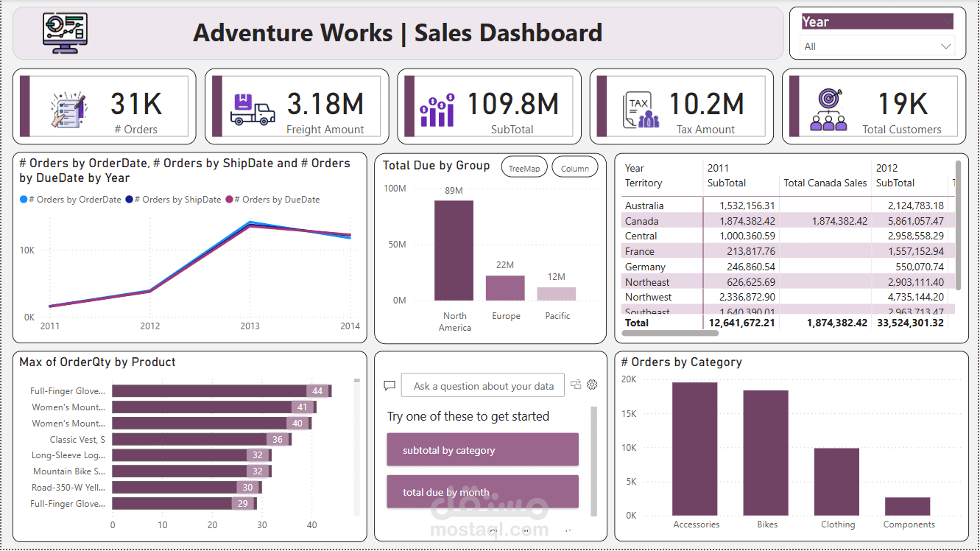Click the SubTotal bar chart coins icon
Viewport: 980px width, 551px height.
[437, 110]
